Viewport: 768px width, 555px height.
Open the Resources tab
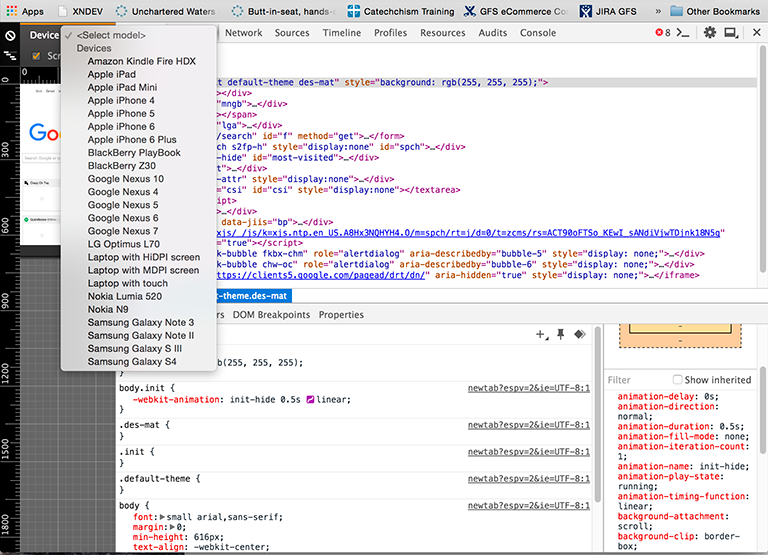coord(443,33)
